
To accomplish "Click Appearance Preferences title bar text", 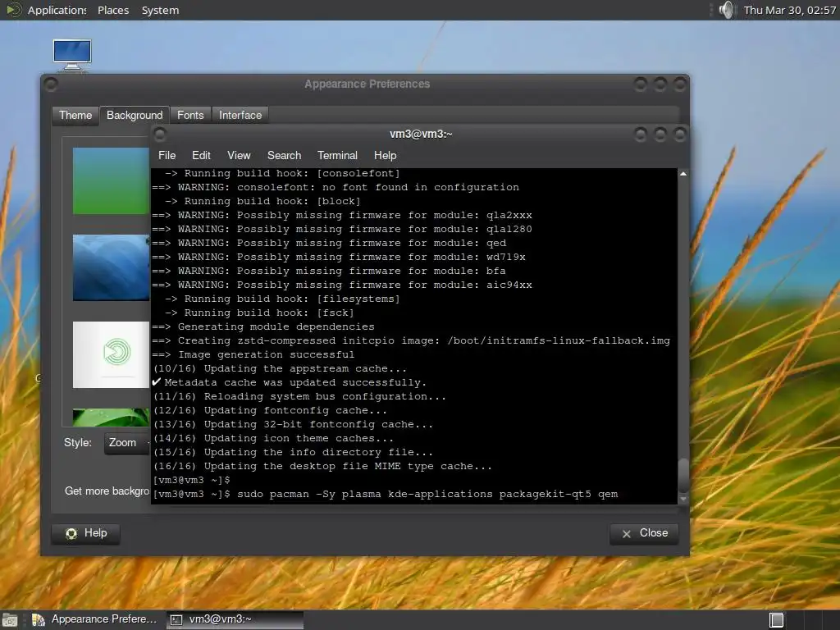I will pos(367,84).
